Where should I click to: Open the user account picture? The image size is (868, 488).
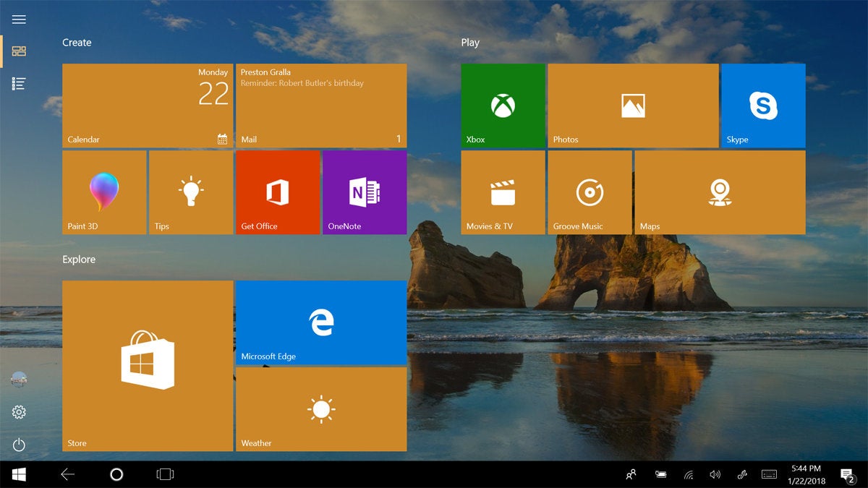19,379
